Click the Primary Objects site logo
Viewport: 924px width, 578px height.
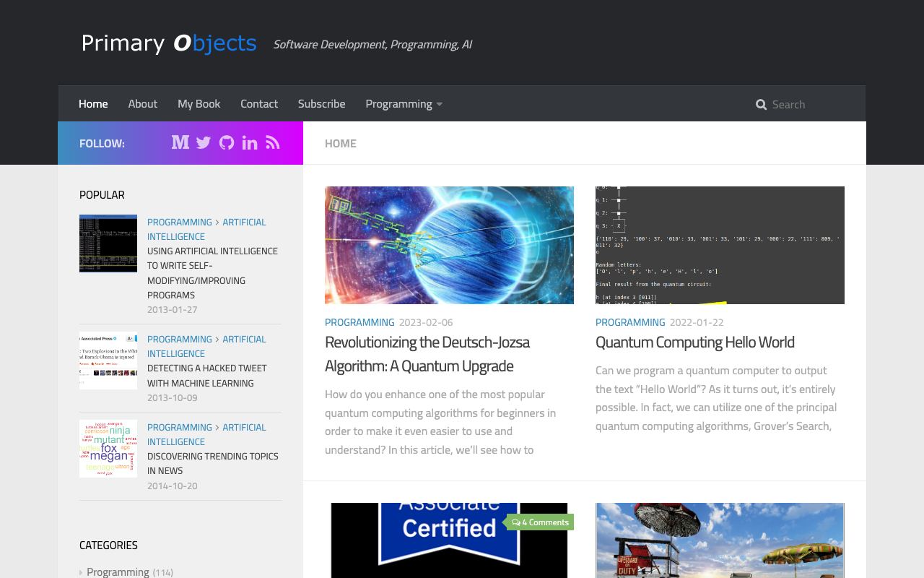(x=169, y=43)
